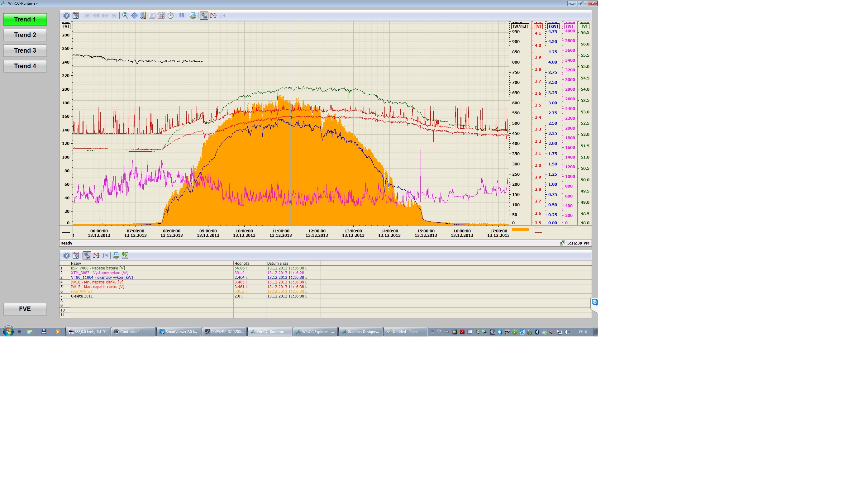Open the FVE screen
The height and width of the screenshot is (504, 858).
[x=25, y=309]
